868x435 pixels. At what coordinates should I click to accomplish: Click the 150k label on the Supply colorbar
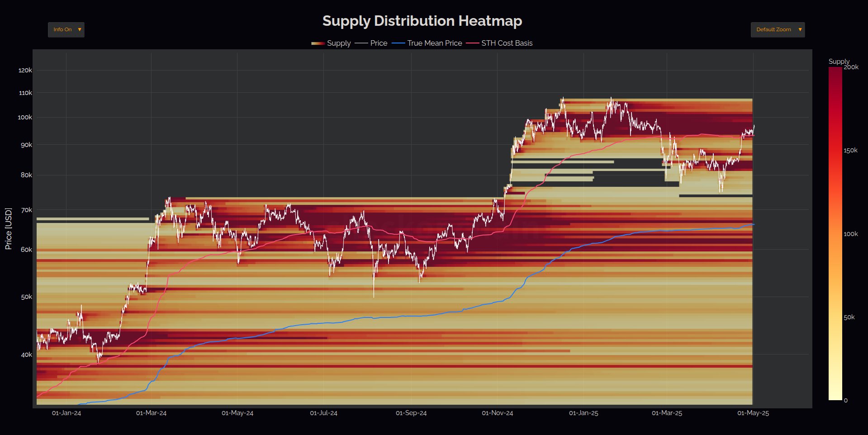point(850,151)
